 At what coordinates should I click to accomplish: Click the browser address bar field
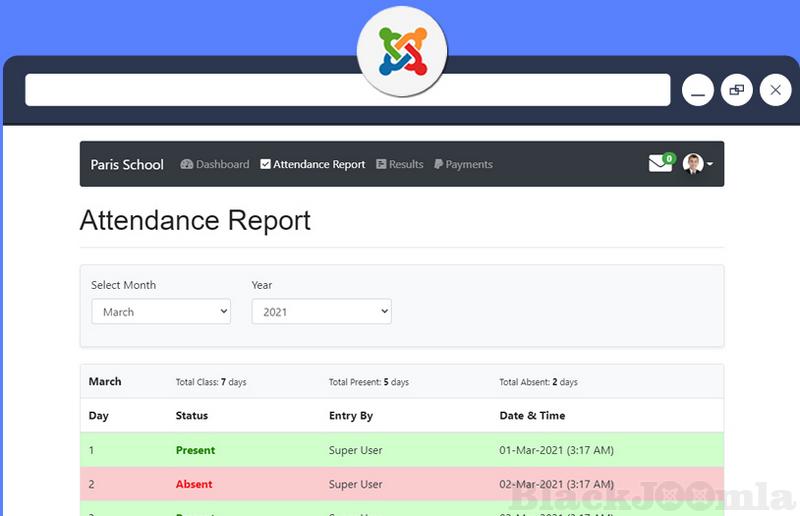tap(347, 90)
